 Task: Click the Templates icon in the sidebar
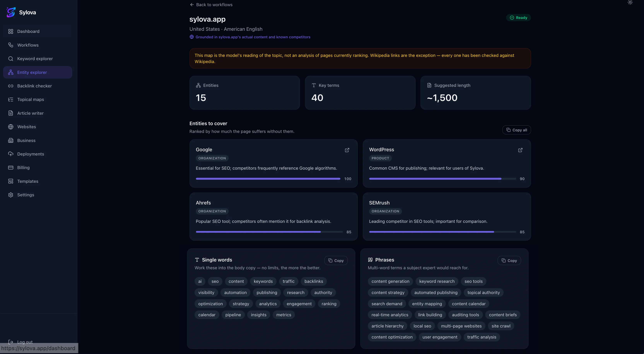point(10,181)
